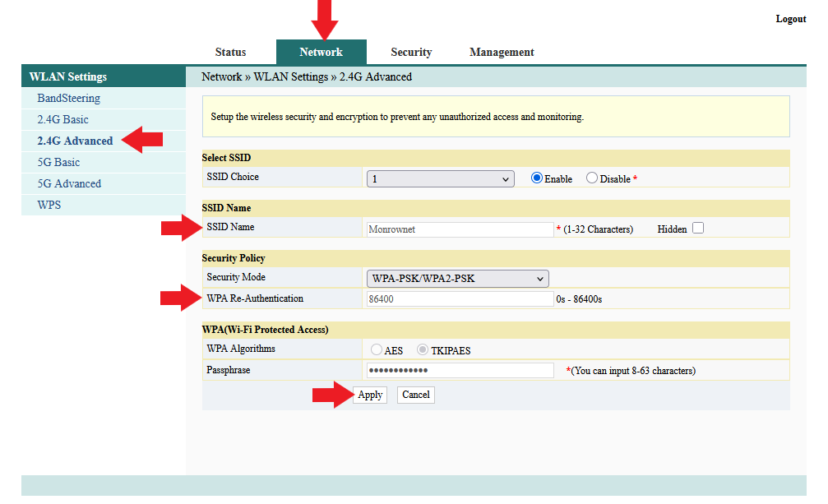Expand the SSID Choice dropdown

441,179
